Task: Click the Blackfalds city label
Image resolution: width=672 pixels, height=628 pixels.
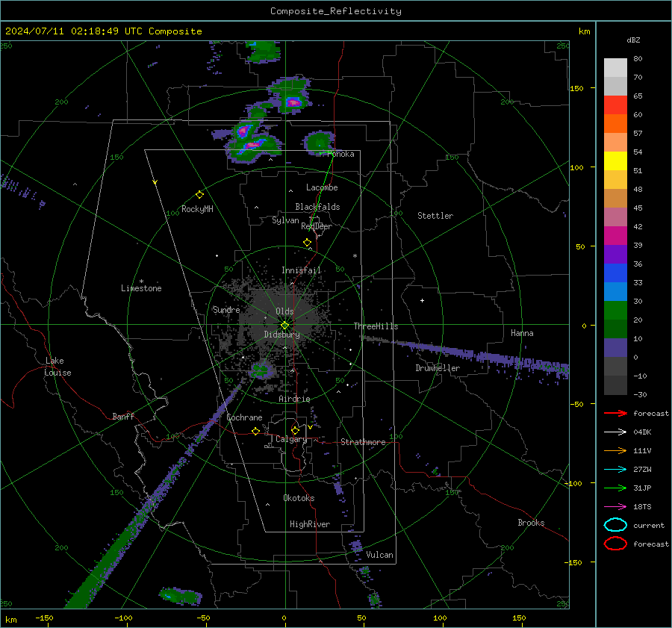Action: click(317, 207)
